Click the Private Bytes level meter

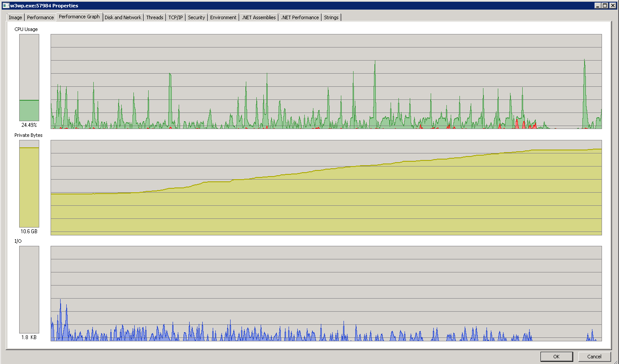click(29, 184)
